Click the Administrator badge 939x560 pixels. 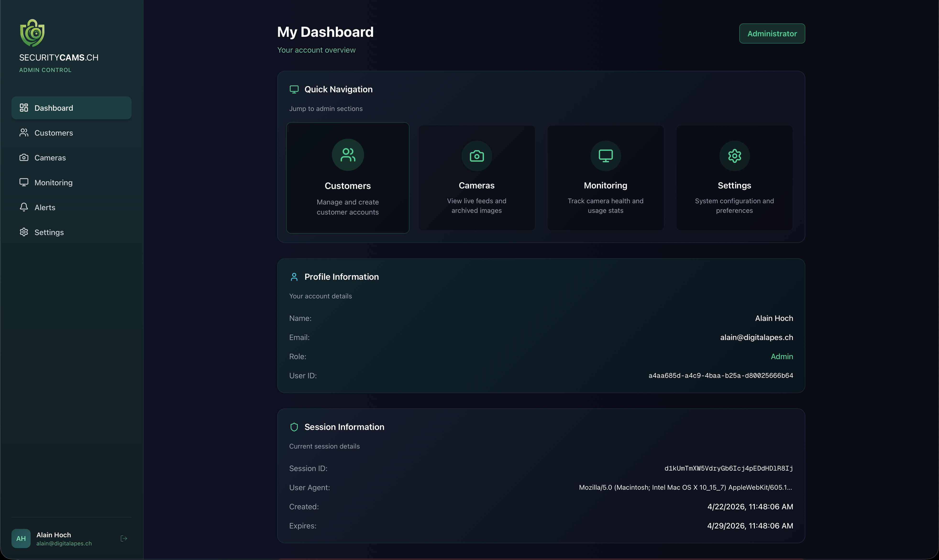tap(772, 33)
